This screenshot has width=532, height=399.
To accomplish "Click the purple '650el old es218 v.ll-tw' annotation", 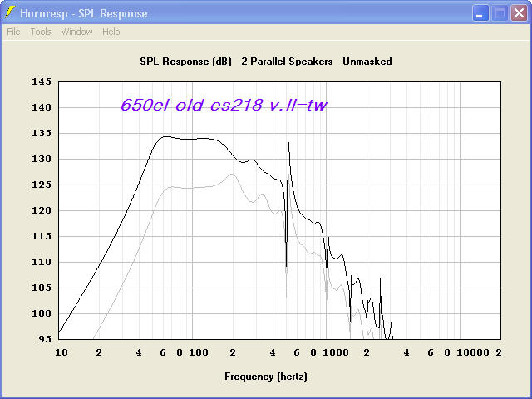I will click(x=224, y=105).
